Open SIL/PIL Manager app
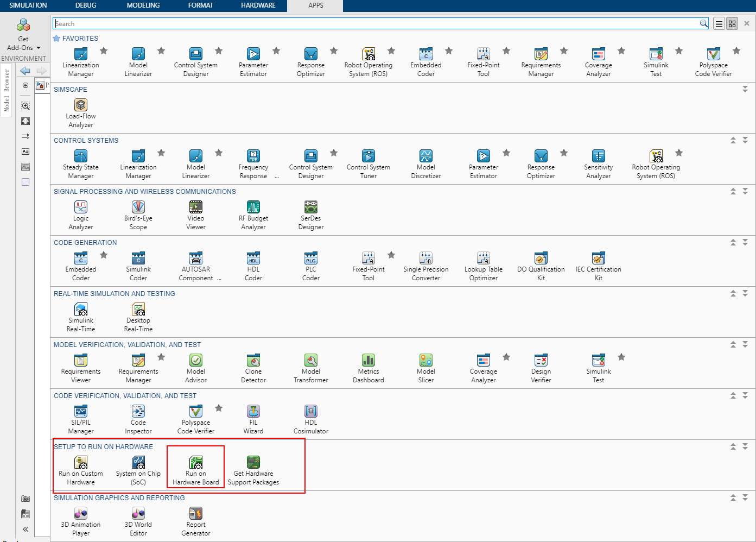 81,419
